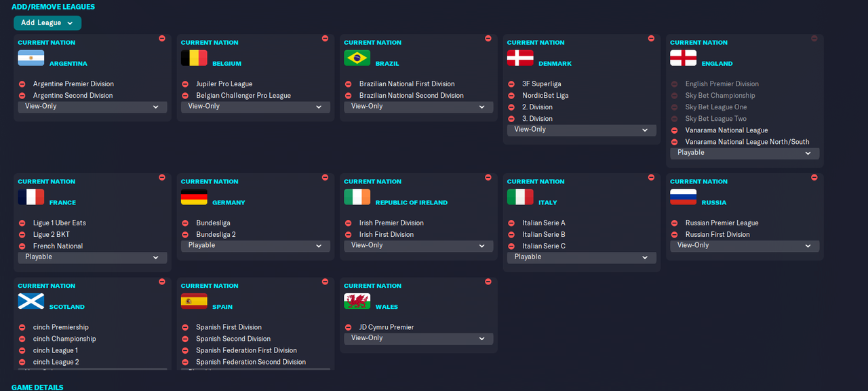
Task: Remove French National league
Action: [22, 246]
